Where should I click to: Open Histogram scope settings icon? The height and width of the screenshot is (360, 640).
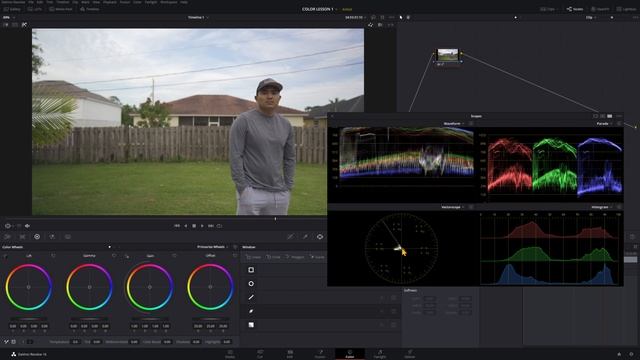click(619, 207)
